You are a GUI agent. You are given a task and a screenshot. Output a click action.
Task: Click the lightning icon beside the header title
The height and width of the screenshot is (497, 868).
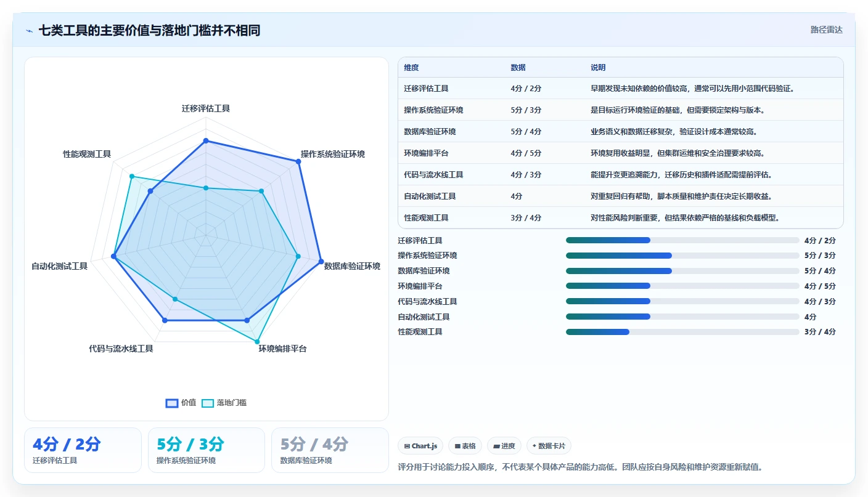click(x=29, y=31)
